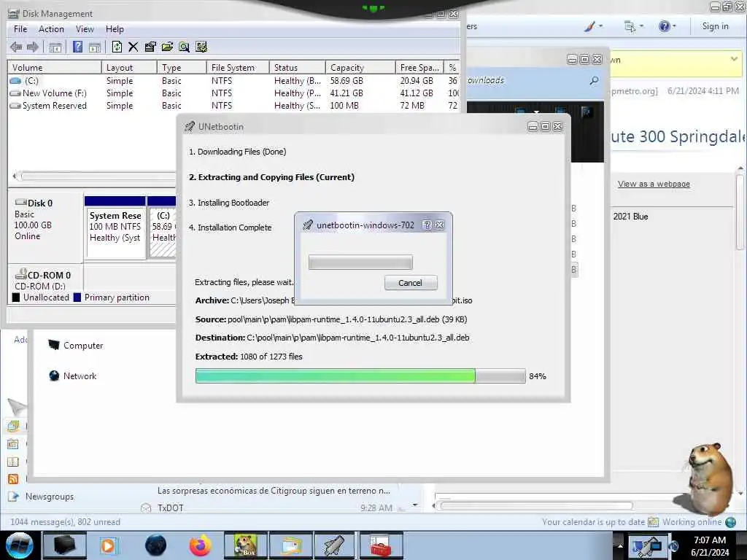Open Disk Management Help blue question icon
This screenshot has height=560, width=747.
(77, 47)
